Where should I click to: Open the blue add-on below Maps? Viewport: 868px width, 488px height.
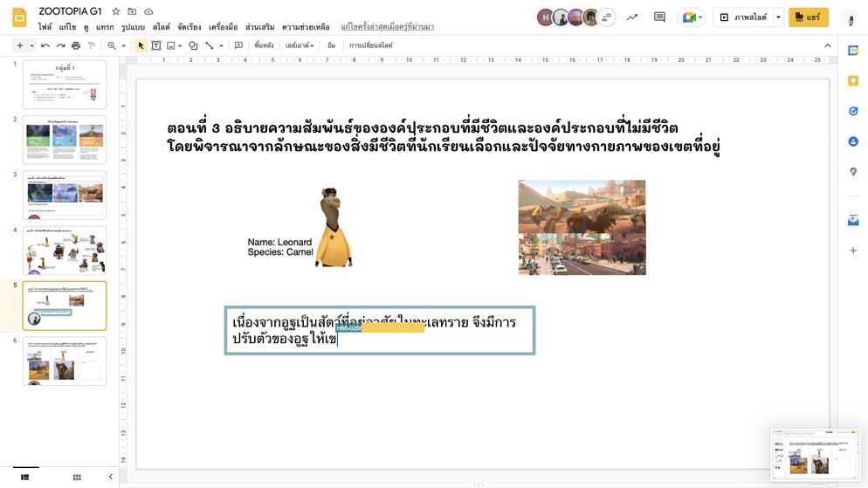pyautogui.click(x=853, y=220)
